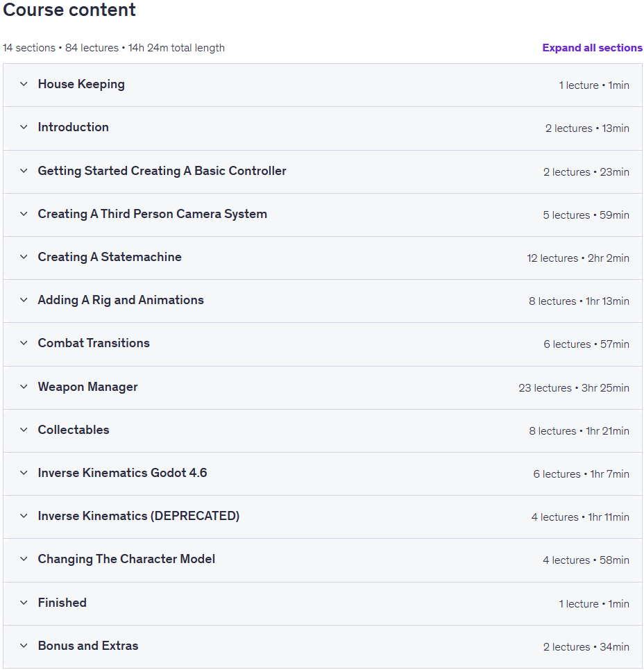Click the Course content heading
Screen dimensions: 644x670
(x=69, y=10)
